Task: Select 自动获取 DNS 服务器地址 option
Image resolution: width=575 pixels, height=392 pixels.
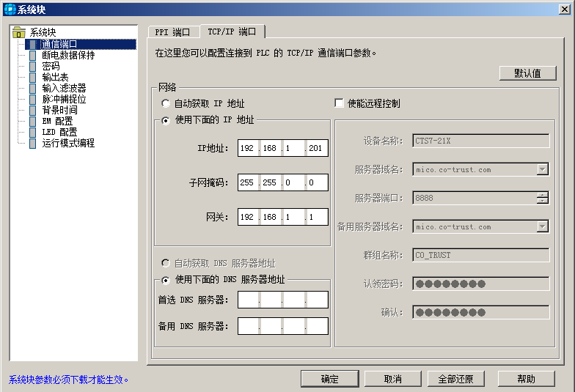Action: tap(166, 263)
